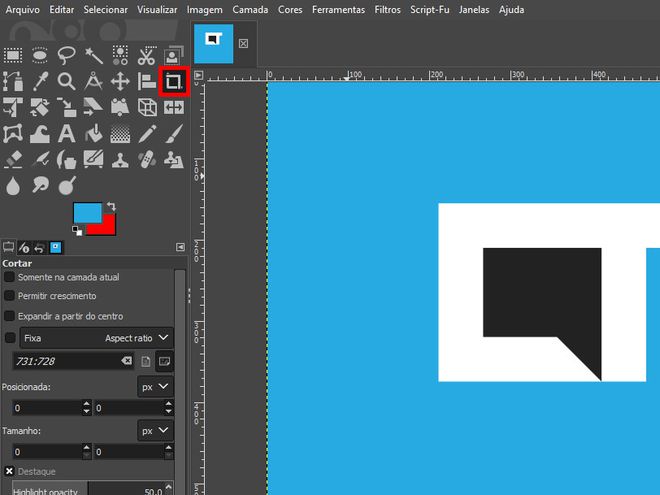
Task: Open the Editar menu
Action: (61, 10)
